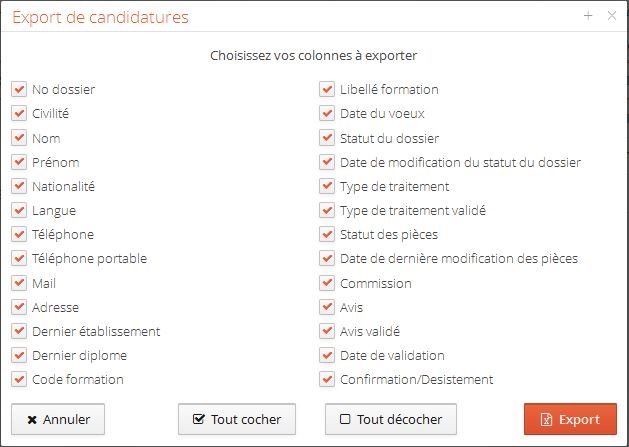Toggle the Date du voeux checkbox
The height and width of the screenshot is (447, 629).
(x=327, y=114)
